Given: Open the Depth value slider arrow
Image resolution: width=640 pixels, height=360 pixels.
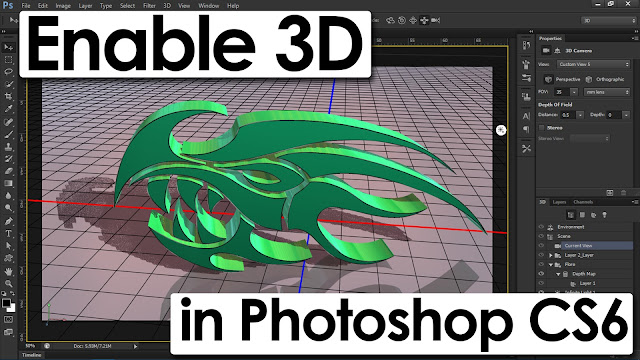Looking at the screenshot, I should (626, 115).
